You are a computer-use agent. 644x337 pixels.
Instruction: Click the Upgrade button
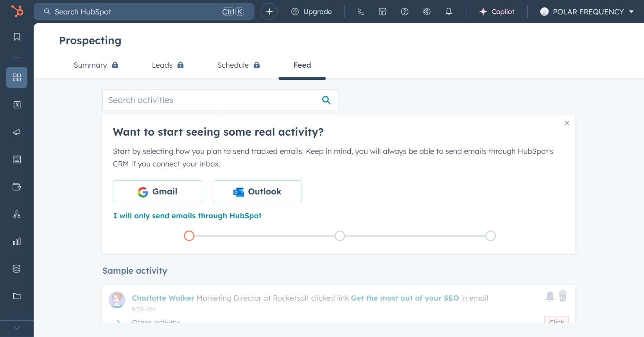coord(312,12)
